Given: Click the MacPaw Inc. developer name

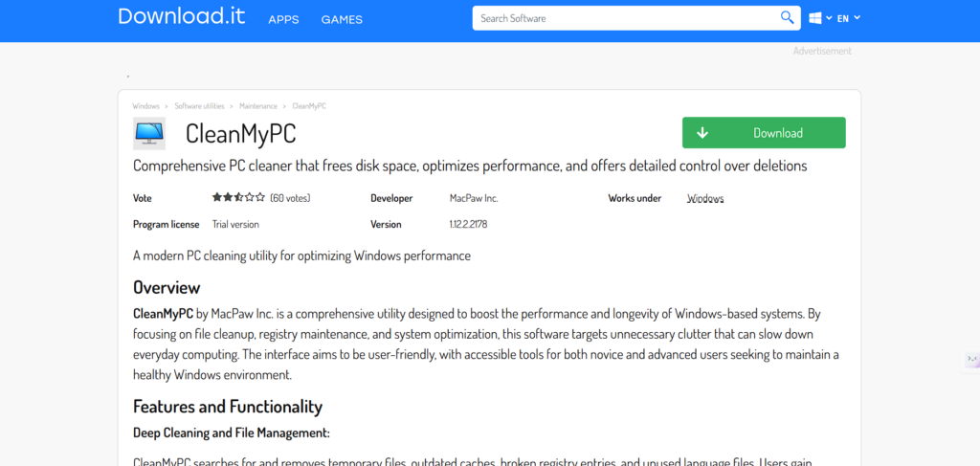Looking at the screenshot, I should [474, 198].
